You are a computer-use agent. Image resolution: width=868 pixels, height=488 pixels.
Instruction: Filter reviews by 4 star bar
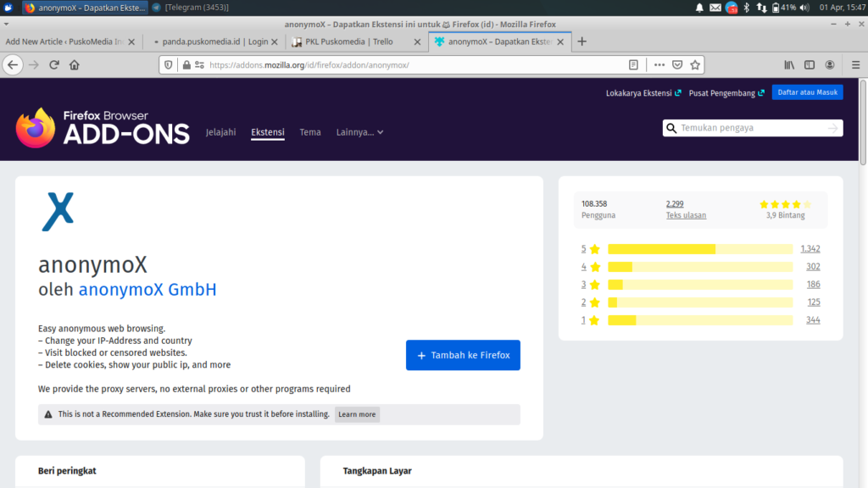click(700, 267)
